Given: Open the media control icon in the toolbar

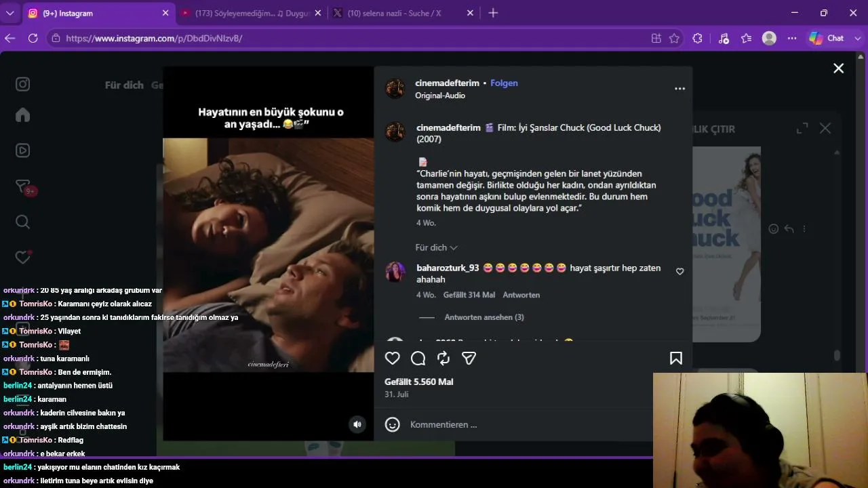Looking at the screenshot, I should point(724,39).
